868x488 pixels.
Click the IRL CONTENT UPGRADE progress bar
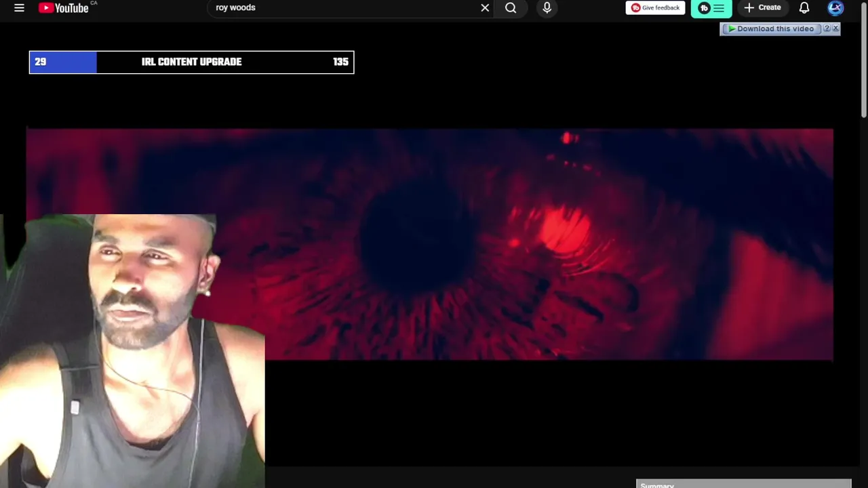[x=191, y=62]
